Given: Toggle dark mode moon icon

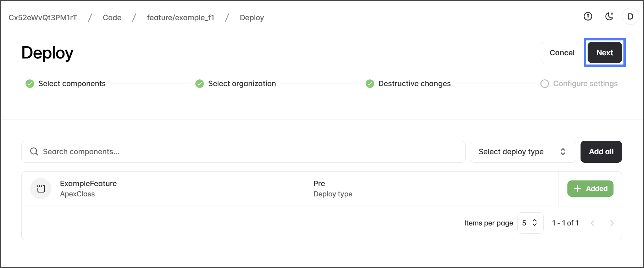Looking at the screenshot, I should 609,16.
